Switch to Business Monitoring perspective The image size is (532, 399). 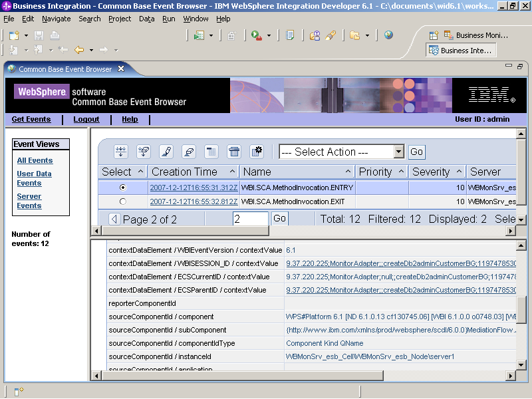[476, 35]
